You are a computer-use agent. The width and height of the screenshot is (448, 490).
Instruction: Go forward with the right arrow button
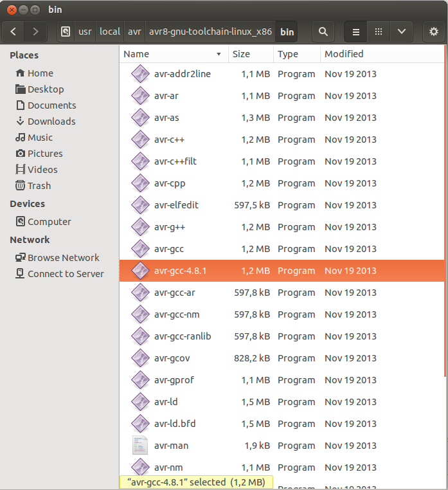pos(35,32)
